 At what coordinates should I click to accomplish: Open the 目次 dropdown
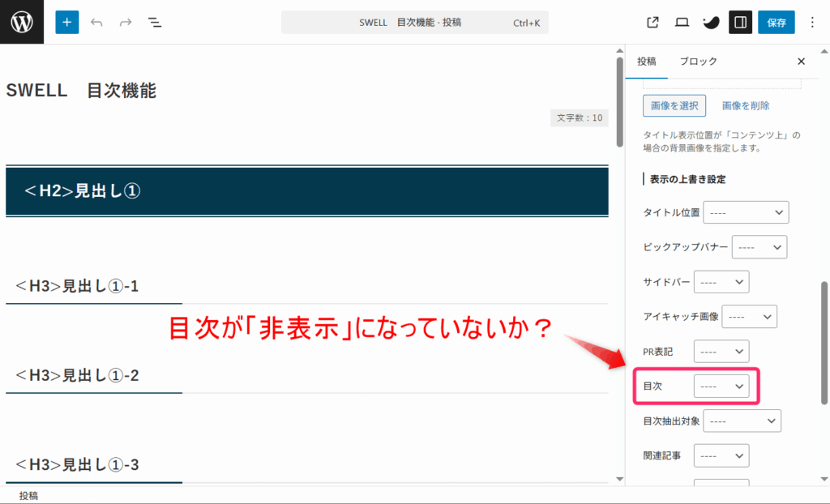tap(721, 387)
